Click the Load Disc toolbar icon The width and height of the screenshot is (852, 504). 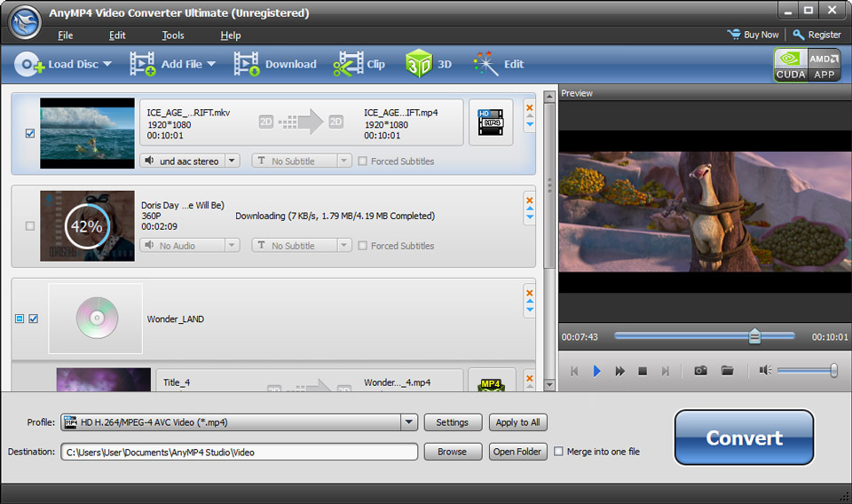tap(28, 64)
